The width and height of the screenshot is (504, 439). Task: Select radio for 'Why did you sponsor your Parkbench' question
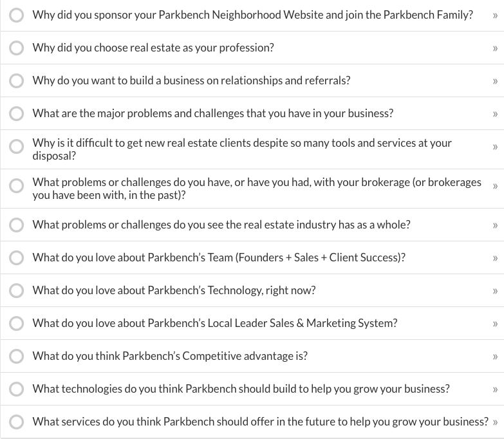[x=16, y=15]
